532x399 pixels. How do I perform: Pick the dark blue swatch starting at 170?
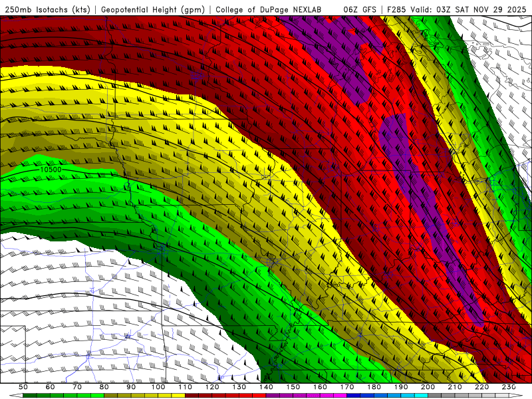pyautogui.click(x=354, y=395)
